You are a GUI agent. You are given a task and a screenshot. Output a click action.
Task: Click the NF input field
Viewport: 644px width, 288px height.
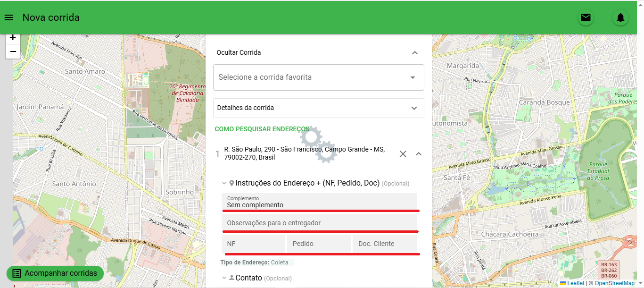click(254, 244)
